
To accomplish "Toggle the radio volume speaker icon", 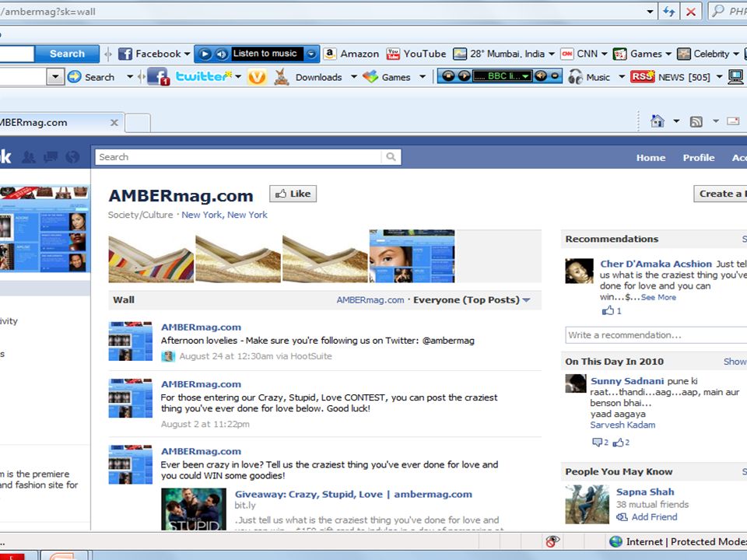I will 540,76.
